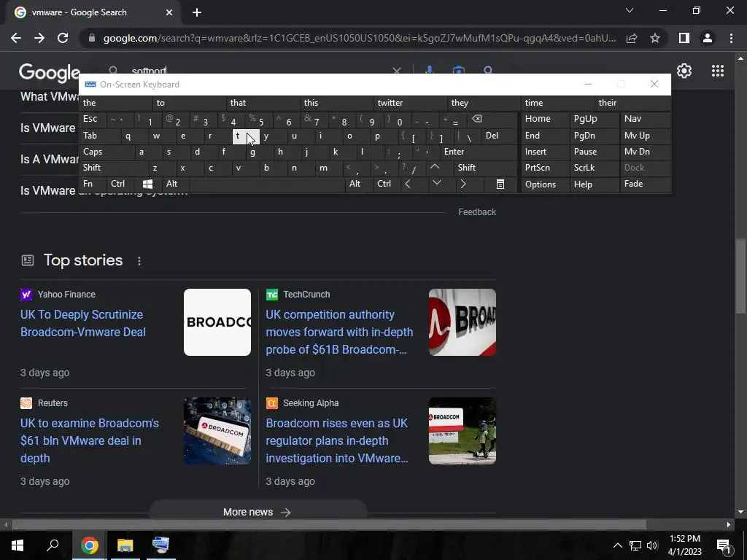Viewport: 747px width, 560px height.
Task: Open a new browser tab
Action: pyautogui.click(x=197, y=12)
